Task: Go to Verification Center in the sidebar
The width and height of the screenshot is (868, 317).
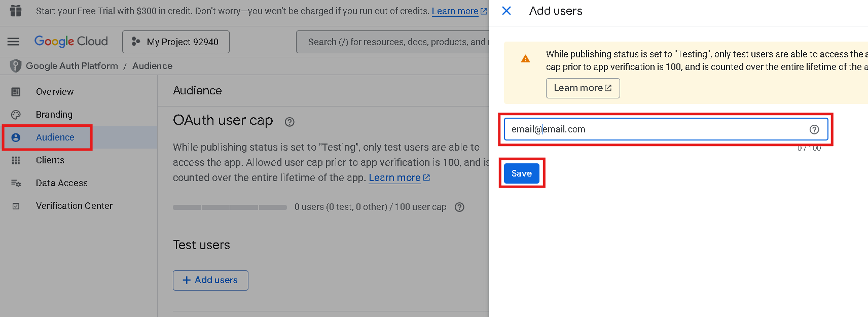Action: click(74, 206)
